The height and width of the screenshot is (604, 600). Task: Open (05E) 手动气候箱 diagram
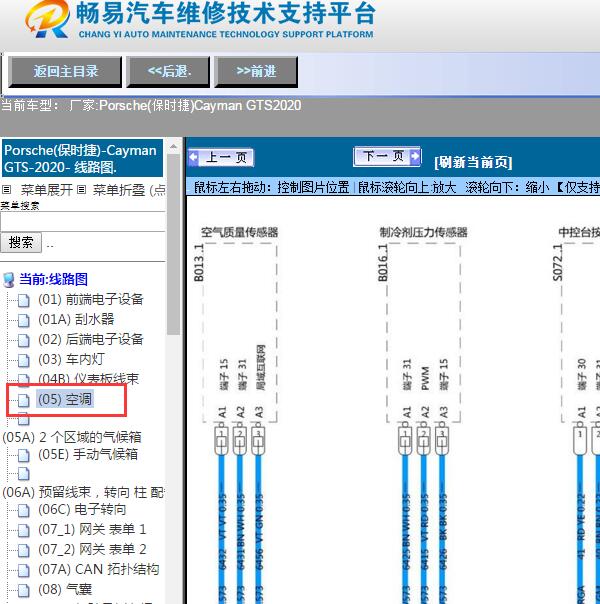[x=88, y=454]
